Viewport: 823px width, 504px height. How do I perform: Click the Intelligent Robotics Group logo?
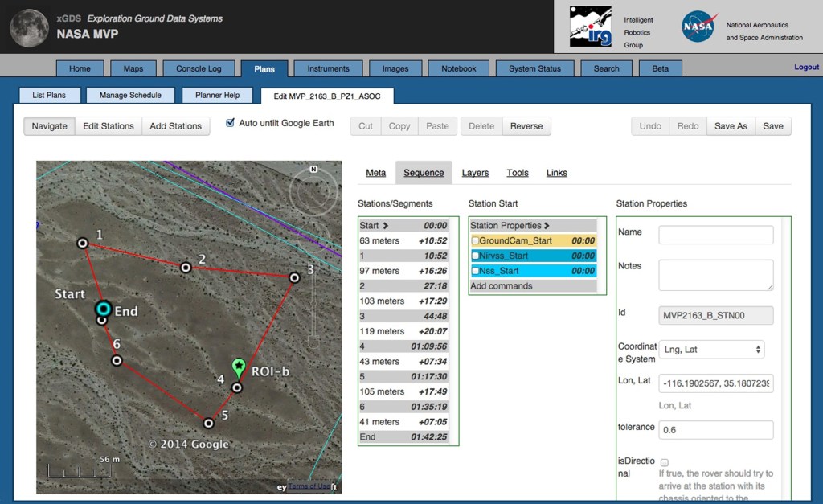click(x=589, y=26)
